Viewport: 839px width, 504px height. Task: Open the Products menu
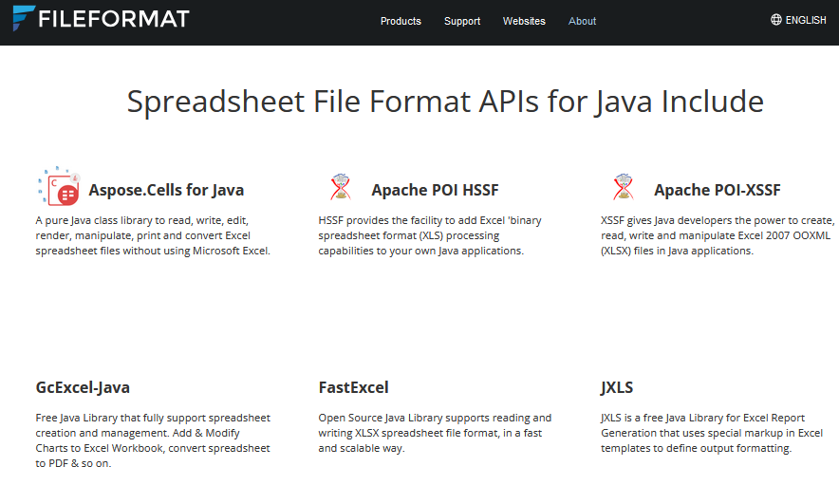(x=401, y=22)
